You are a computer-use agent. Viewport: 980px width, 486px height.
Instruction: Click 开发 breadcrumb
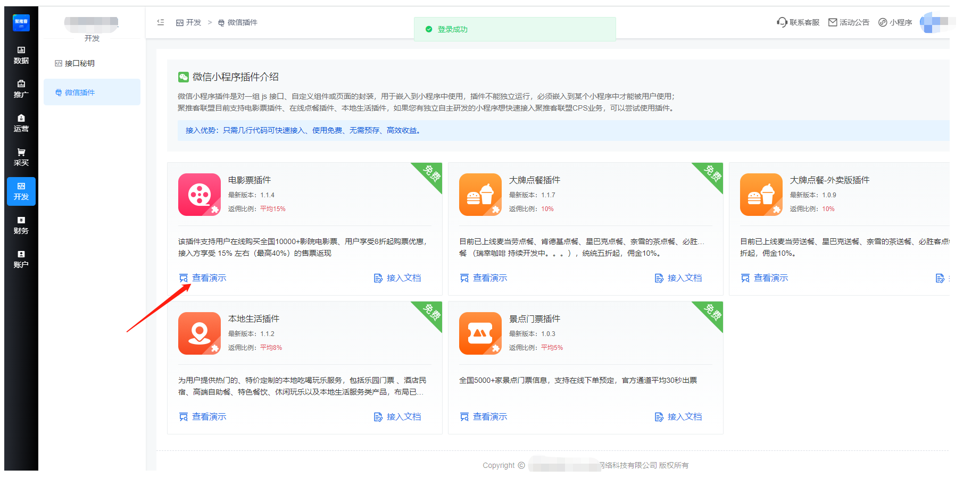(188, 22)
